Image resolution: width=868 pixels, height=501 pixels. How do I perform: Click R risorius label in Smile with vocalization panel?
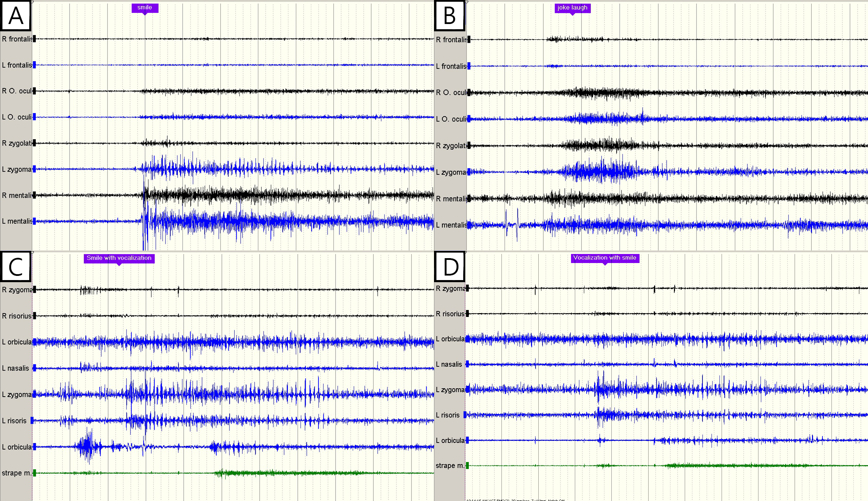click(x=17, y=316)
